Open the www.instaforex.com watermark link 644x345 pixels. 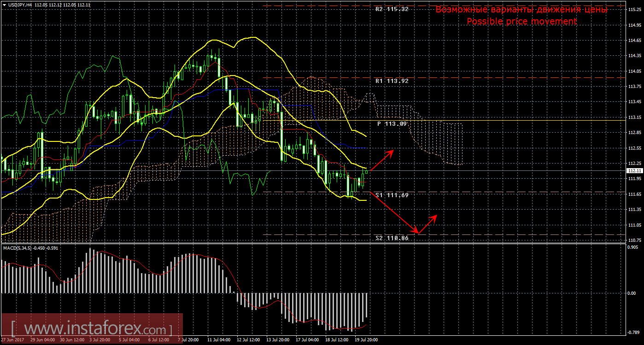[91, 329]
